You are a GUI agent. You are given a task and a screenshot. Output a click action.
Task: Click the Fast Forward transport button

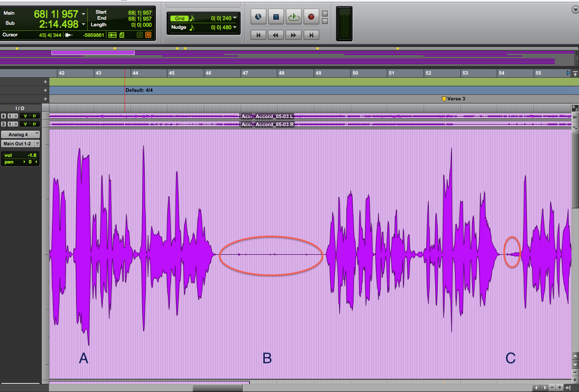pos(294,35)
